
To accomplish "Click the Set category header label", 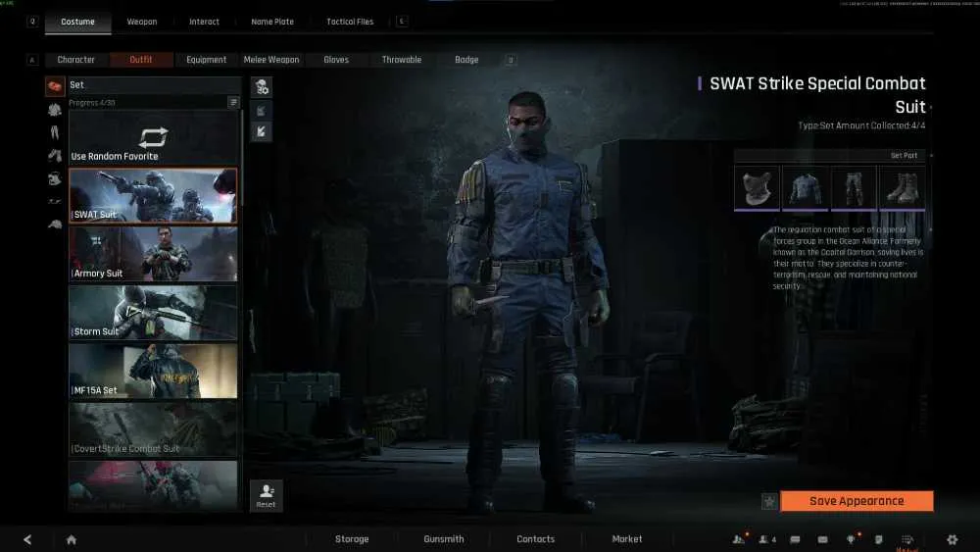I will tap(76, 85).
